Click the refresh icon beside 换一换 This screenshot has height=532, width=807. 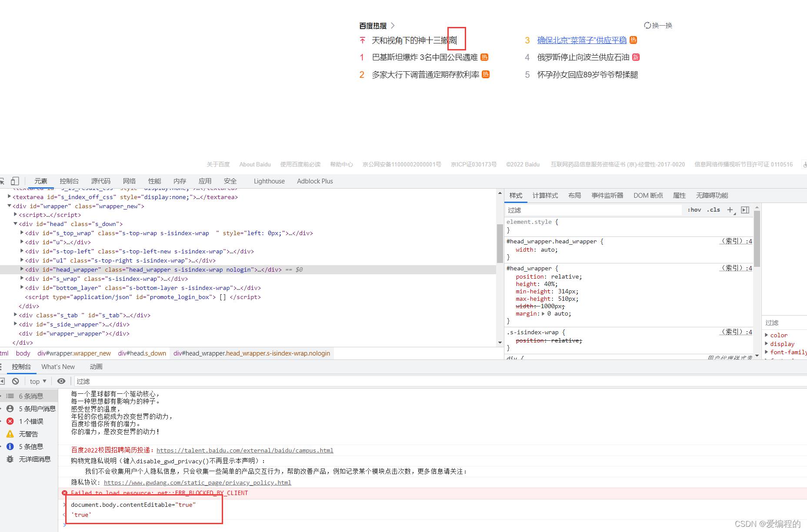647,25
